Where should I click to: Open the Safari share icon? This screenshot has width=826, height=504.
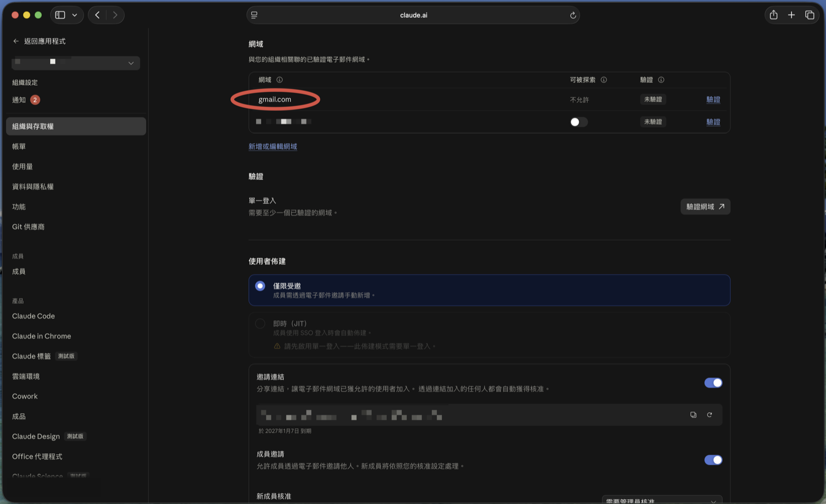pos(774,15)
